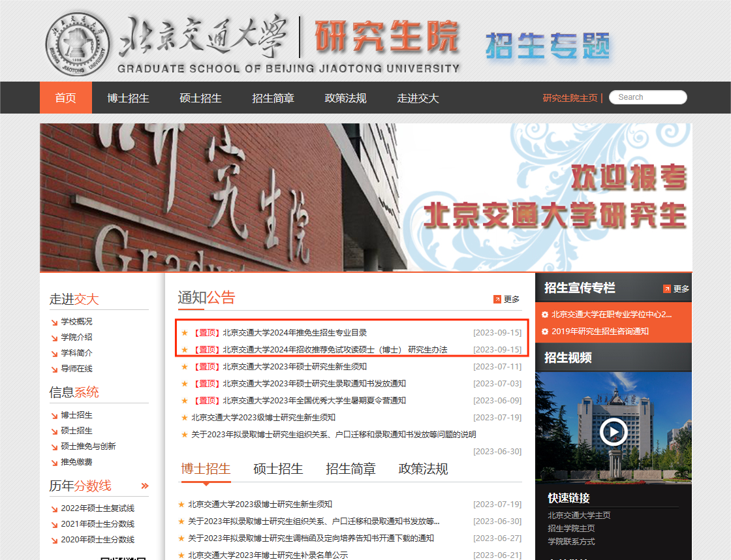Open quick link 招生学院主页
Viewport: 731px width, 560px height.
571,528
